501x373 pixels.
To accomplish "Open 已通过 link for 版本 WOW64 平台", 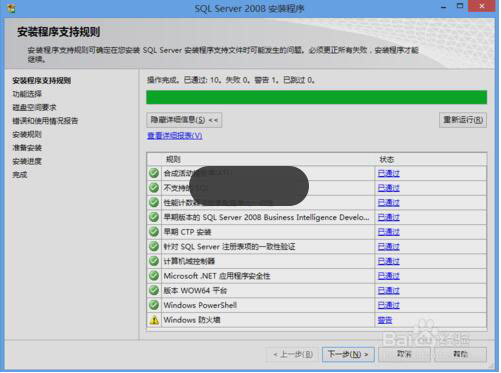I will [388, 291].
